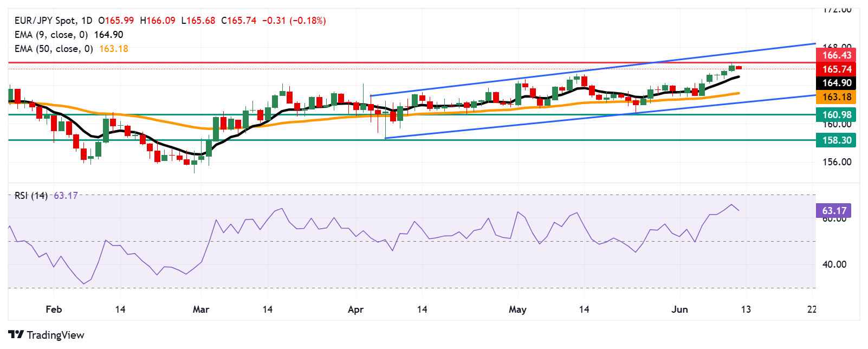The height and width of the screenshot is (349, 868).
Task: Click the green 158.30 support level label
Action: [837, 140]
